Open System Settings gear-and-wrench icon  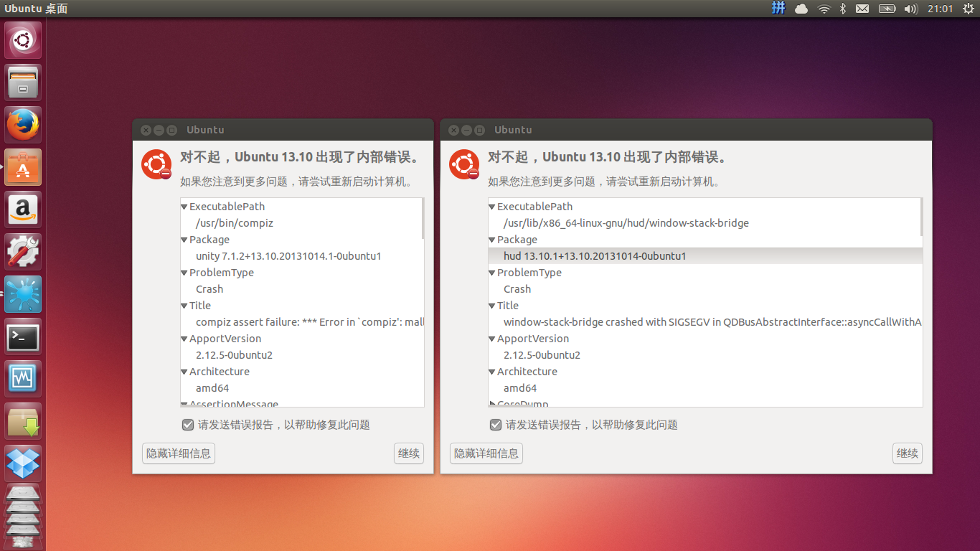(x=23, y=252)
